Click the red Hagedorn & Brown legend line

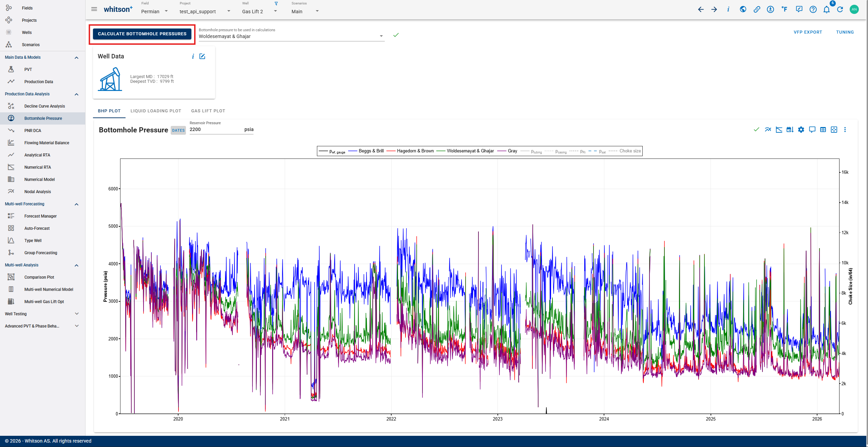(x=391, y=151)
